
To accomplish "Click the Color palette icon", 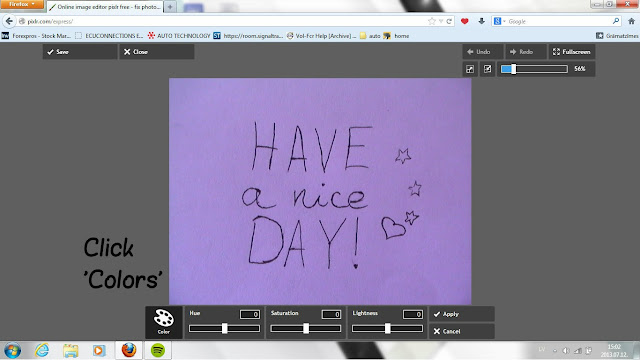I will point(164,322).
